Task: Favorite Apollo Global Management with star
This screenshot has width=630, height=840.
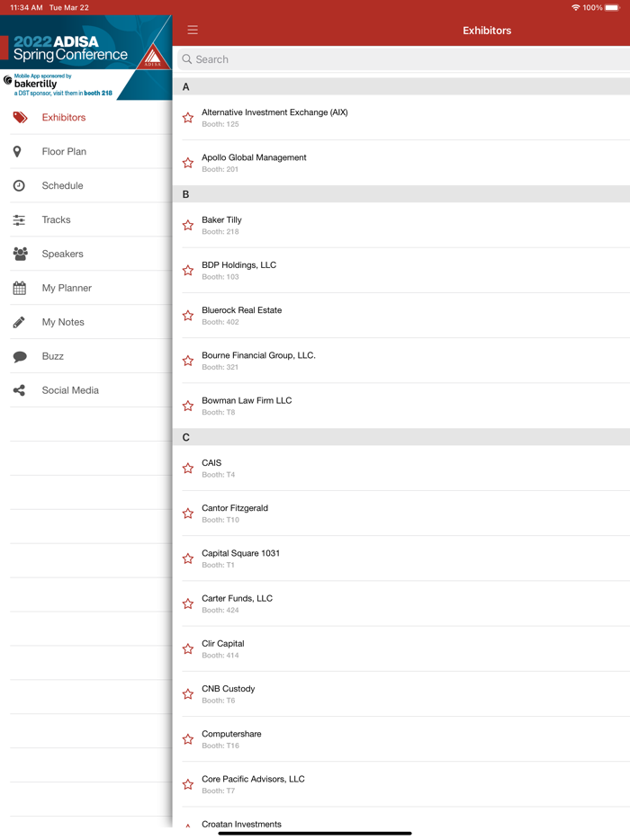Action: click(x=188, y=162)
